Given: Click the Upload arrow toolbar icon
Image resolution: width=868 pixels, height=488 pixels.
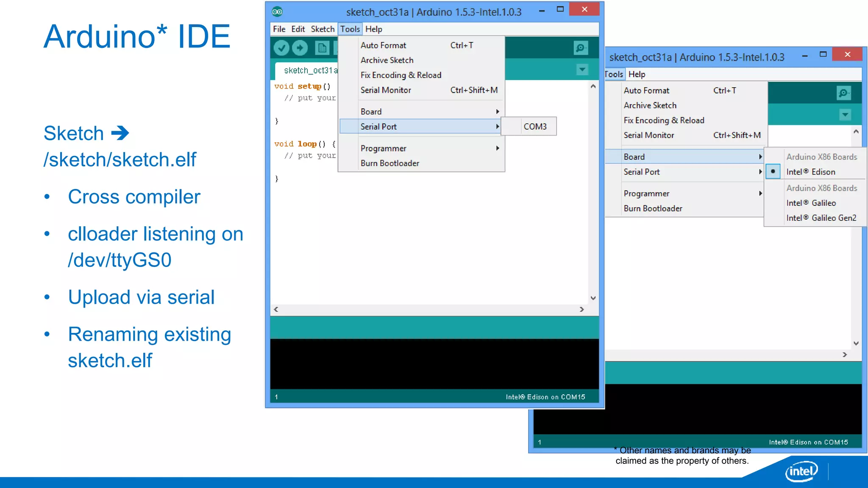Looking at the screenshot, I should tap(300, 48).
